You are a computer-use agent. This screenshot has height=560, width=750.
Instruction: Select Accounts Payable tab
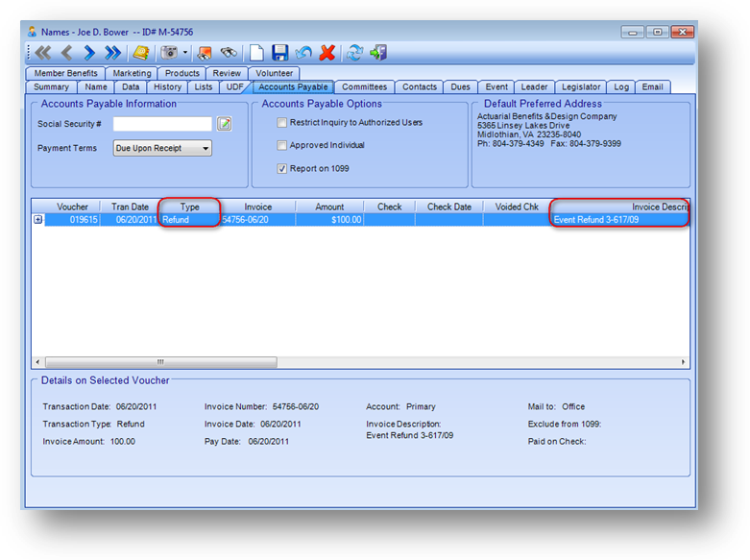[x=293, y=87]
